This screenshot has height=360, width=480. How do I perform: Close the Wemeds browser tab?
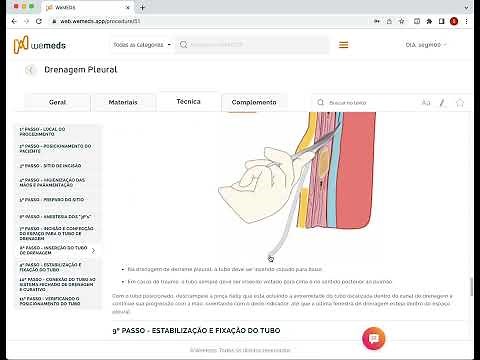(127, 7)
